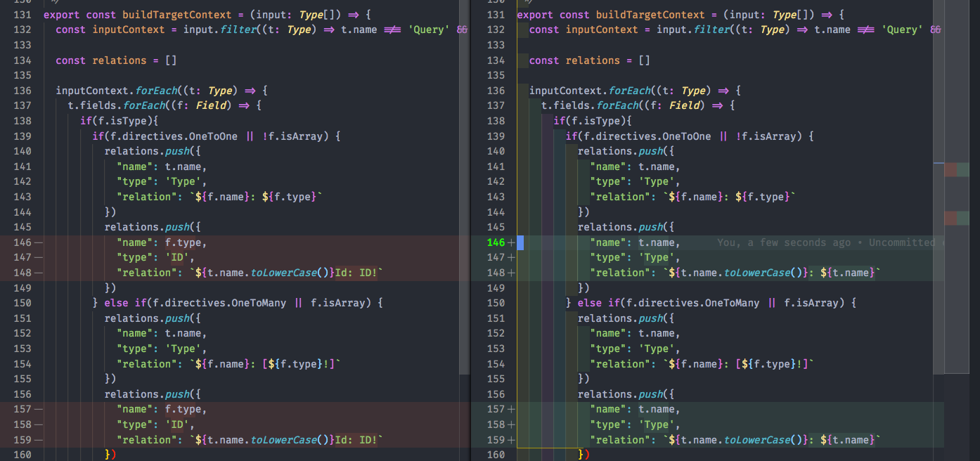Click added ${t.name} on right line 148
This screenshot has width=980, height=461.
848,273
